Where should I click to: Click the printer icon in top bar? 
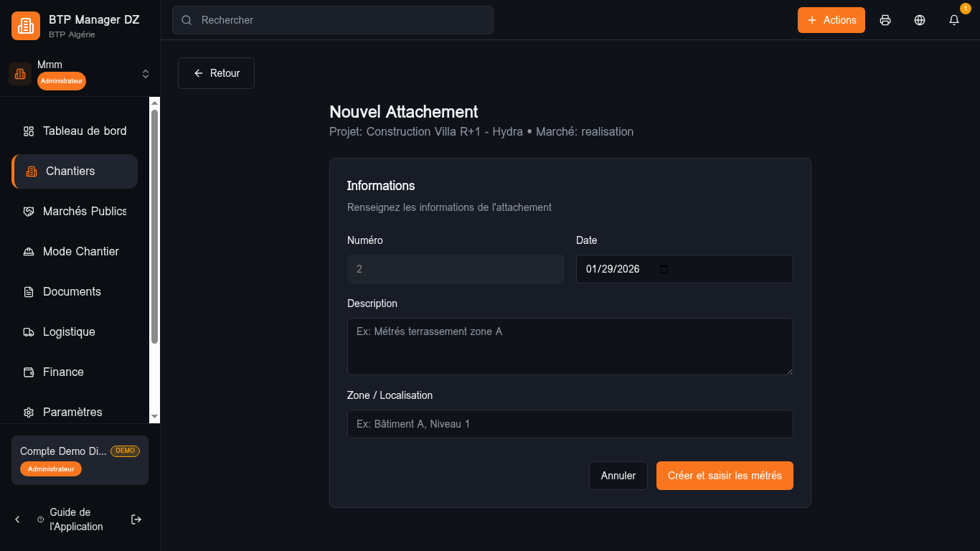point(885,20)
